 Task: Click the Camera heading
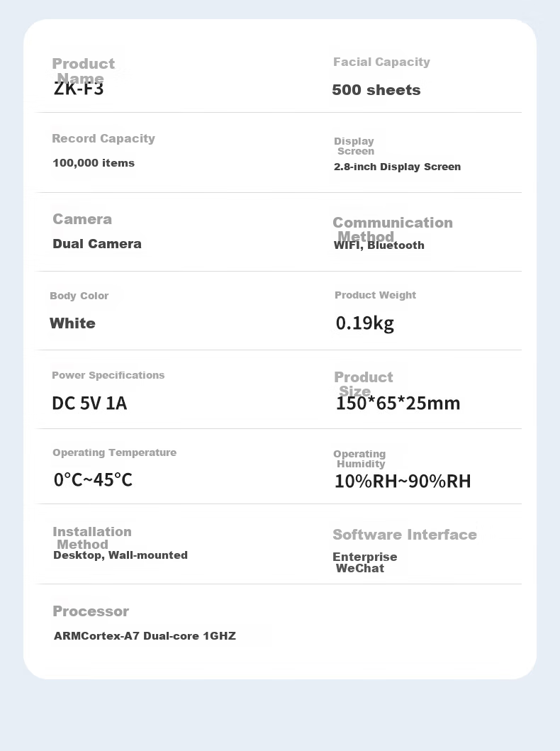(82, 219)
